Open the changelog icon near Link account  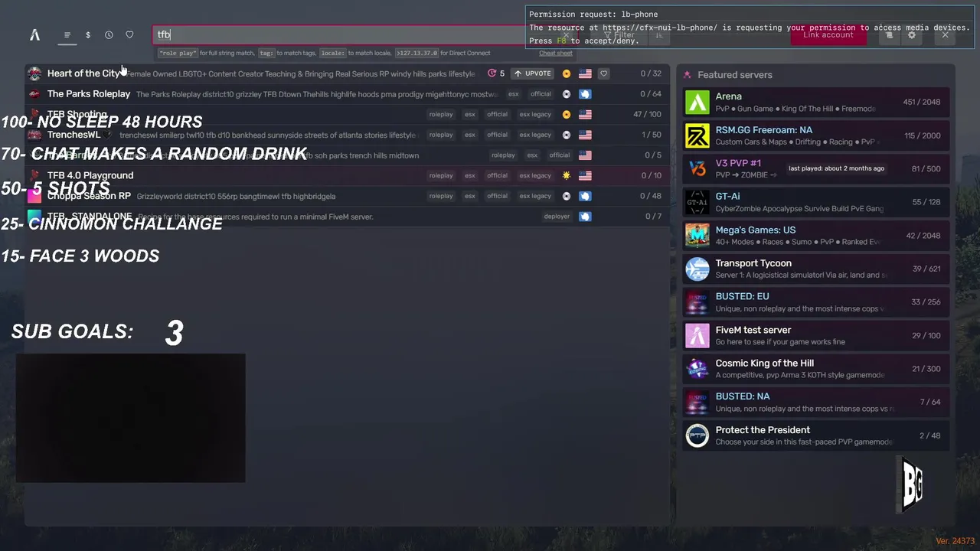pyautogui.click(x=889, y=34)
